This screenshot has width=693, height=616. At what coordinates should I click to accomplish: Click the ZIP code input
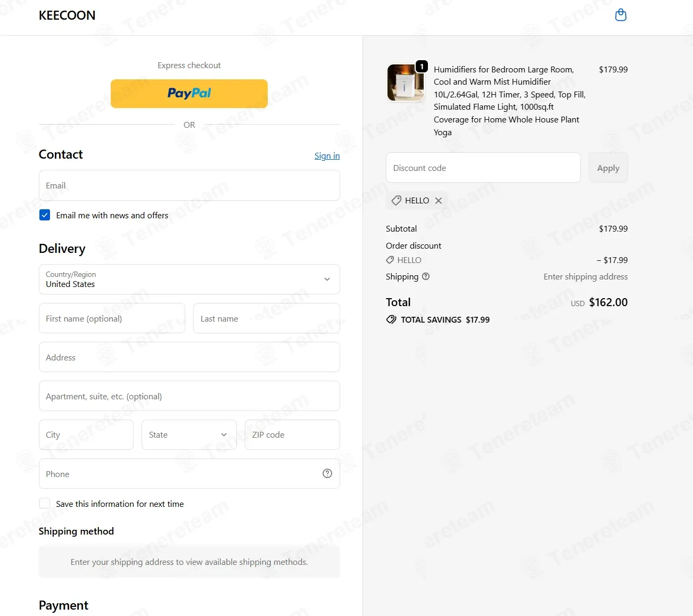coord(292,434)
